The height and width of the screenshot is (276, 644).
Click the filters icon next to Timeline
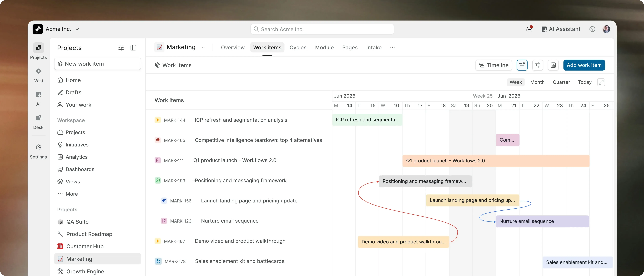tap(522, 65)
